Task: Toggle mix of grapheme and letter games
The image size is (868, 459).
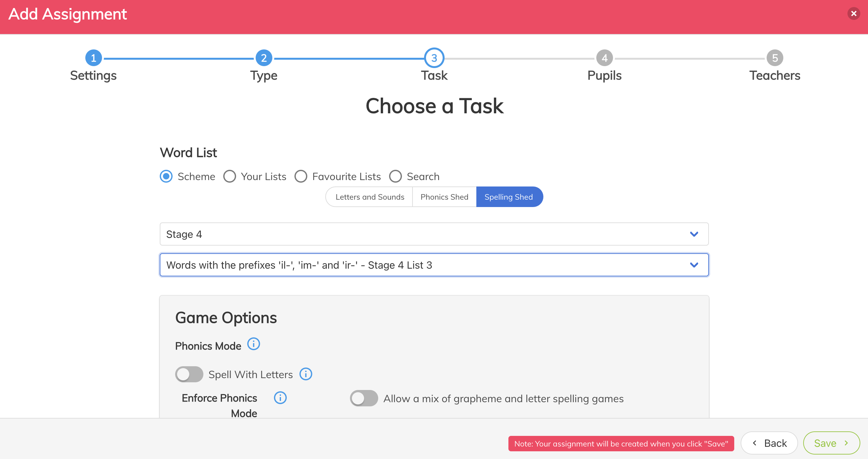Action: click(364, 398)
